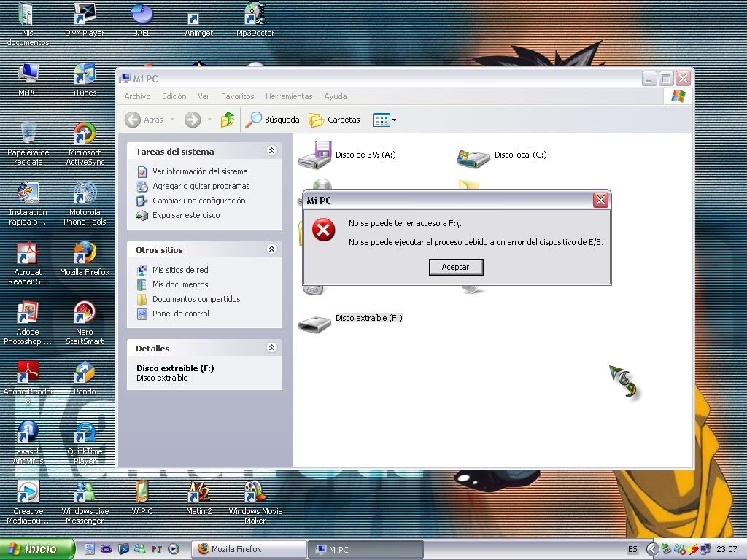Click Ver información del sistema link
Screen dimensions: 747x560
(x=199, y=171)
